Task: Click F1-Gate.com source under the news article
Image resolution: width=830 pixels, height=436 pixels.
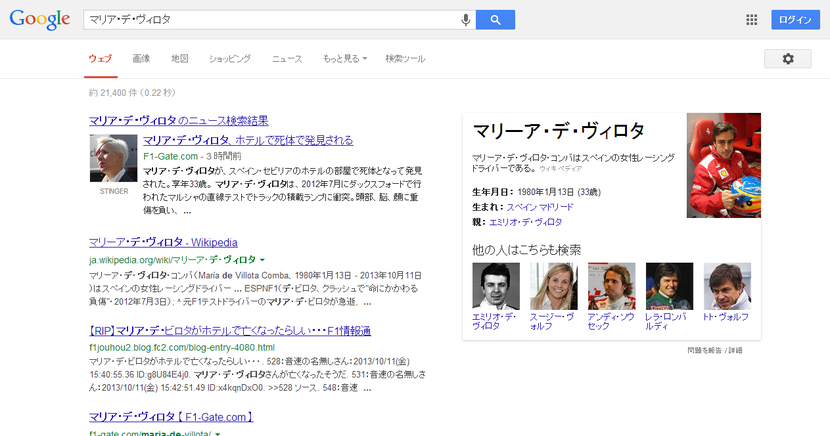Action: pos(170,156)
